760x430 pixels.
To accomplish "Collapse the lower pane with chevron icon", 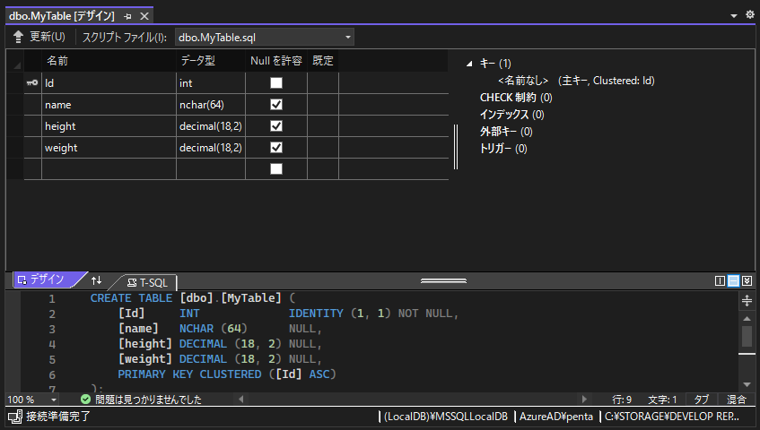I will [x=747, y=281].
